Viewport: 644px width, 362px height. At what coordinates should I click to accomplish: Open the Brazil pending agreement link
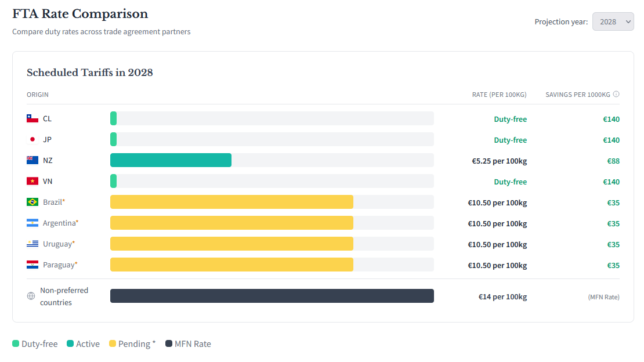(x=53, y=202)
